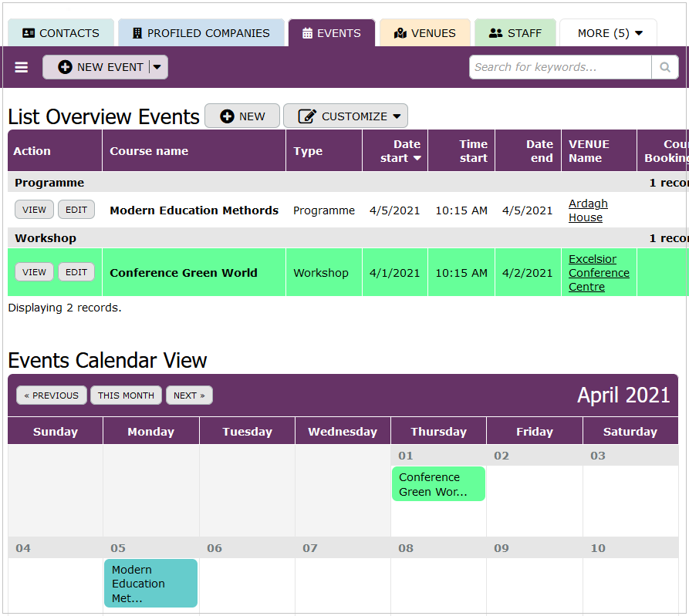This screenshot has height=616, width=689.
Task: Click the Contacts tab card icon
Action: [x=29, y=33]
